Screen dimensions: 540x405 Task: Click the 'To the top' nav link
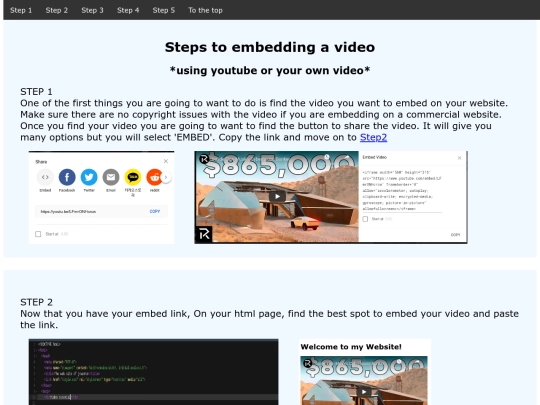tap(205, 10)
